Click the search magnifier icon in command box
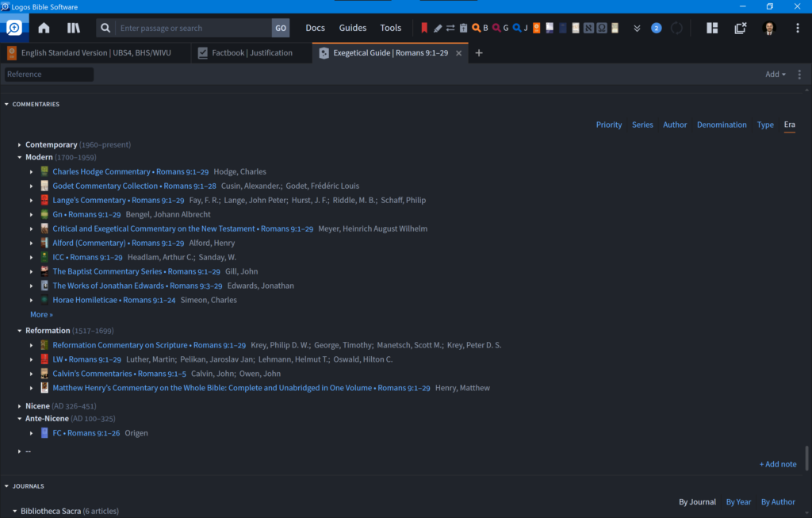This screenshot has height=518, width=812. [x=105, y=28]
